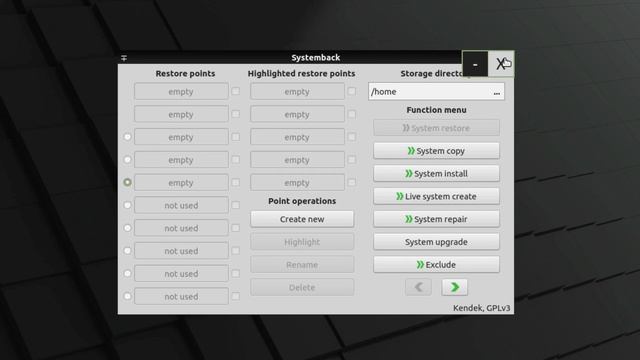Click the green forward arrow button
The width and height of the screenshot is (640, 360).
[454, 287]
